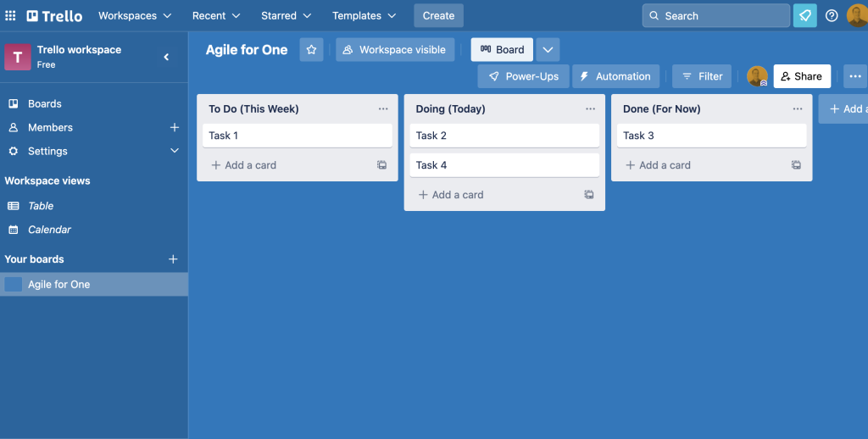The width and height of the screenshot is (868, 439).
Task: Expand the Settings chevron
Action: (x=175, y=151)
